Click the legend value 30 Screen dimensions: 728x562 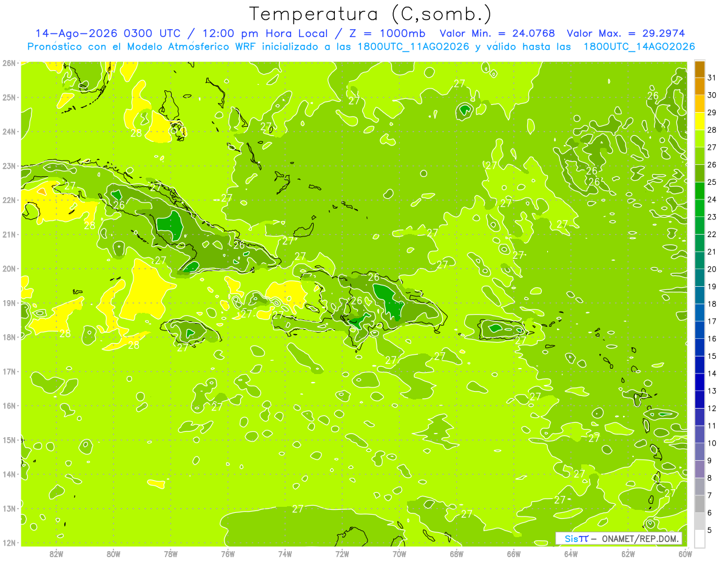(x=712, y=95)
